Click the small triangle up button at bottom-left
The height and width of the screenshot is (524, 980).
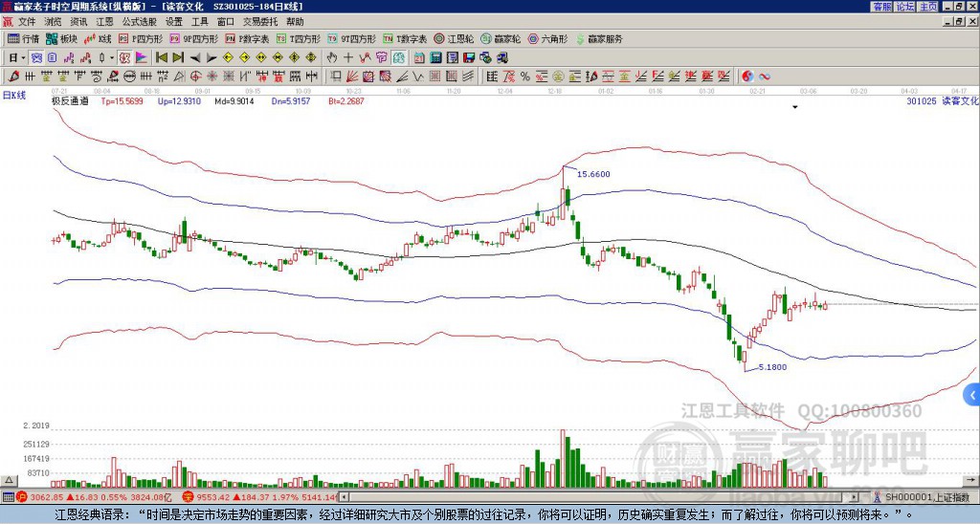pos(9,481)
